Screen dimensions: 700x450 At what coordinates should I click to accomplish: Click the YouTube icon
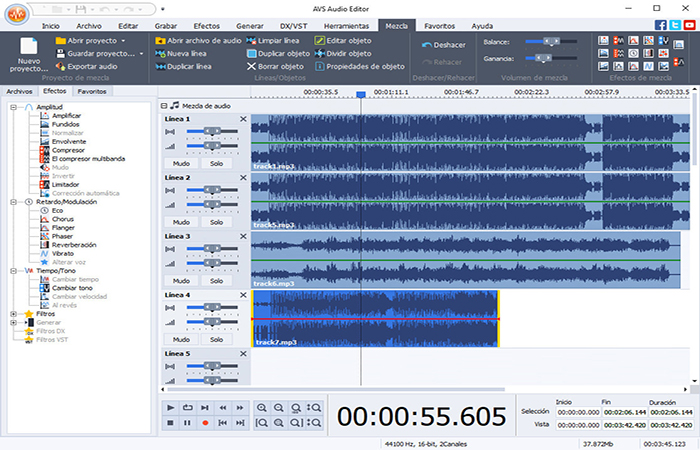click(x=690, y=25)
